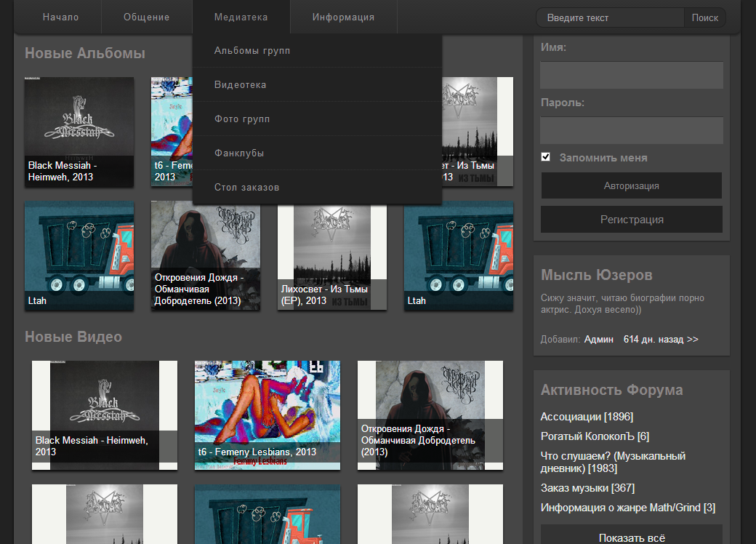Expand the Информация navigation menu
The image size is (756, 544).
(x=343, y=17)
